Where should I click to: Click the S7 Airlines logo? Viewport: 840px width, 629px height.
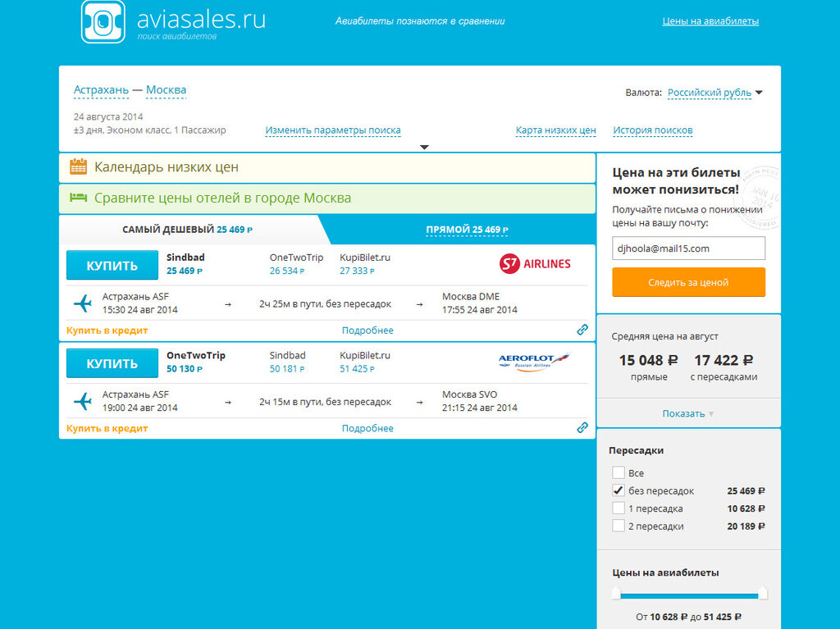pyautogui.click(x=535, y=263)
